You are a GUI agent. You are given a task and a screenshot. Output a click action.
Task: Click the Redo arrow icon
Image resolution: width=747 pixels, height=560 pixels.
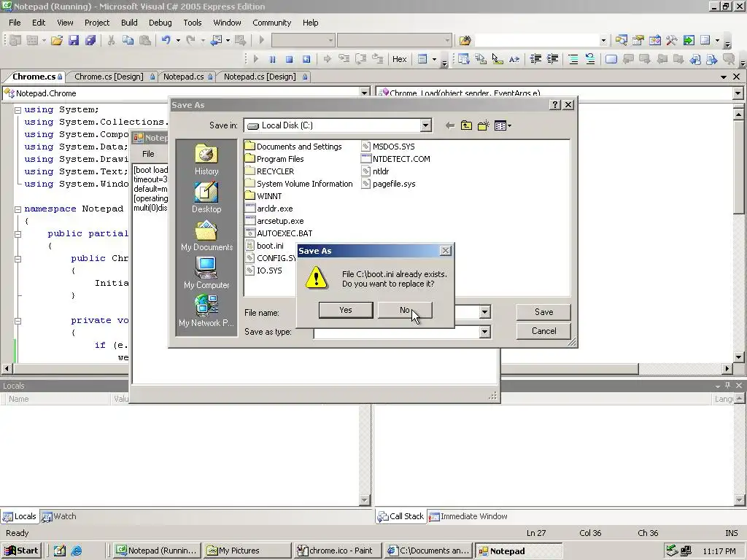pos(190,41)
